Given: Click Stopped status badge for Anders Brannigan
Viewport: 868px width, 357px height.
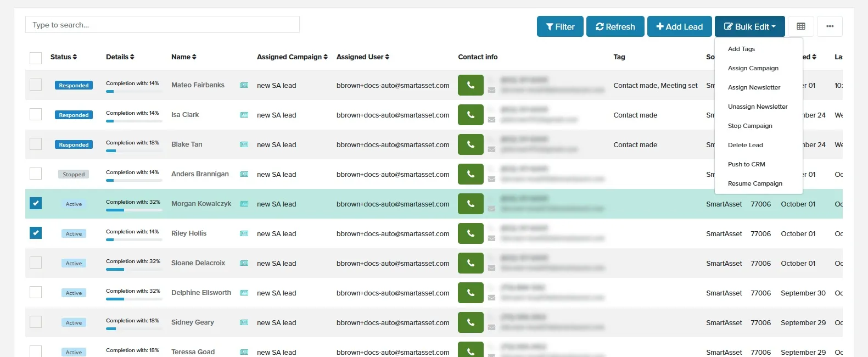Looking at the screenshot, I should tap(74, 174).
